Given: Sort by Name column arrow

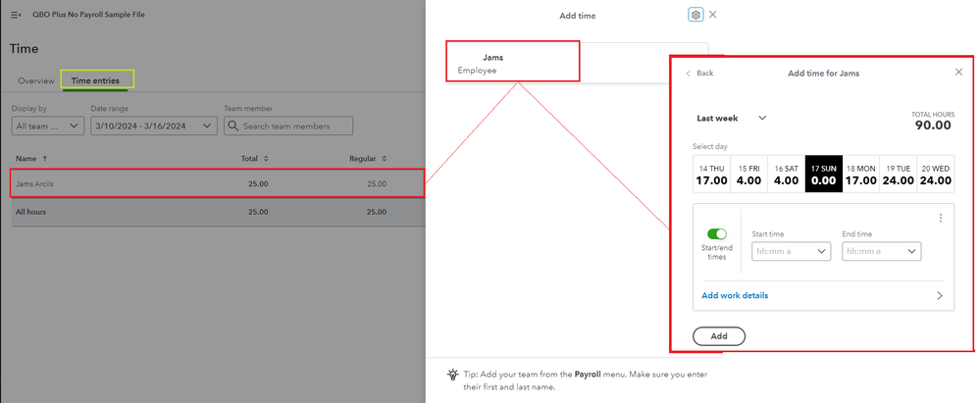Looking at the screenshot, I should tap(43, 158).
